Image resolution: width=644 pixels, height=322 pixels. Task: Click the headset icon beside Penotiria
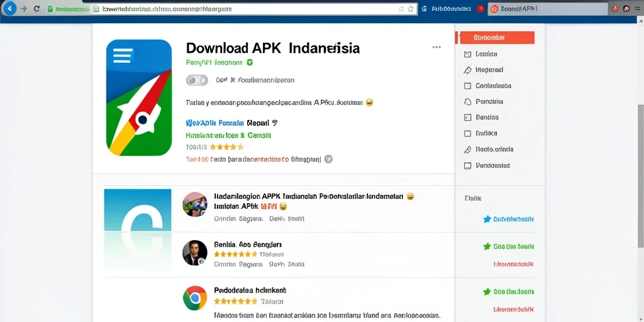coord(467,101)
